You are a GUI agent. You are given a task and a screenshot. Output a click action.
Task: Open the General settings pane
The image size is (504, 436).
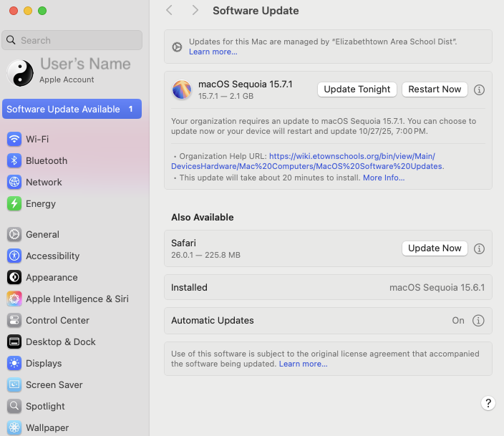pos(42,234)
